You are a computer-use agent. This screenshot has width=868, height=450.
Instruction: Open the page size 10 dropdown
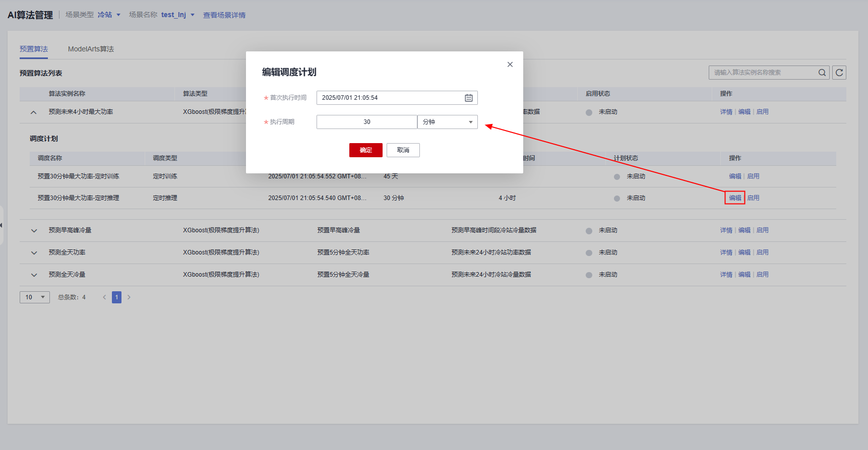35,297
